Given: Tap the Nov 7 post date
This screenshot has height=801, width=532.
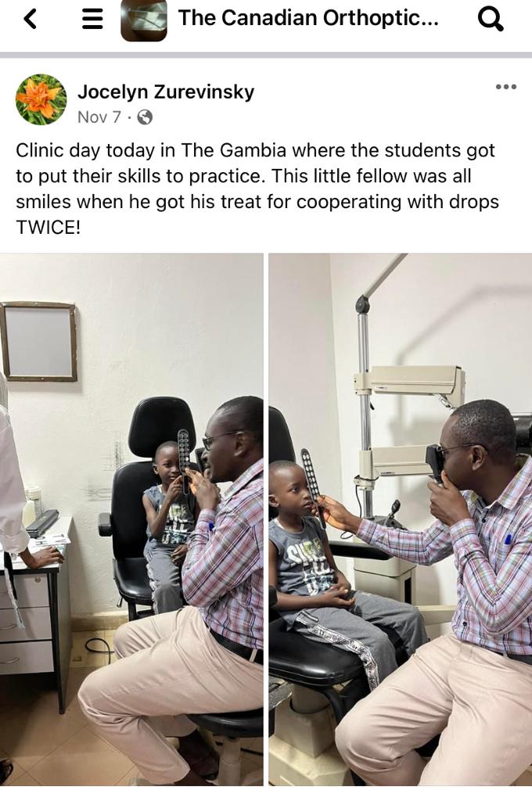Looking at the screenshot, I should point(99,117).
